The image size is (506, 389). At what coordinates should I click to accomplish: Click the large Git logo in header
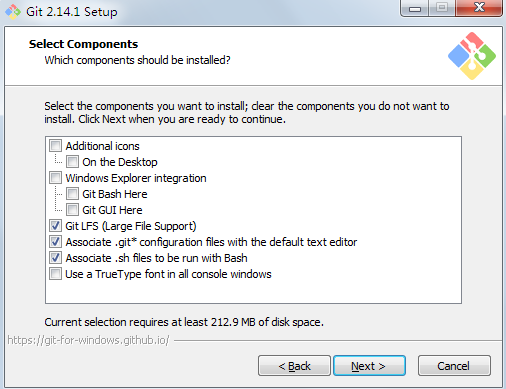(x=472, y=56)
